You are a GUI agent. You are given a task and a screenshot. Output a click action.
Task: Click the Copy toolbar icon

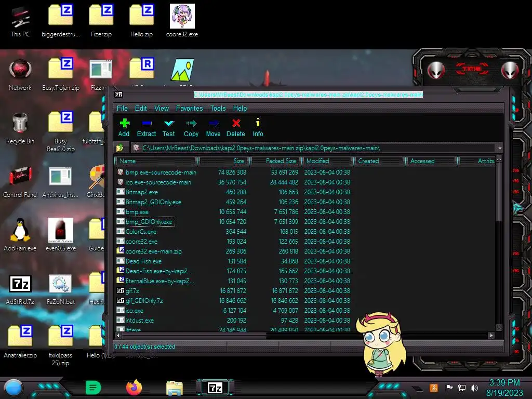(x=191, y=128)
